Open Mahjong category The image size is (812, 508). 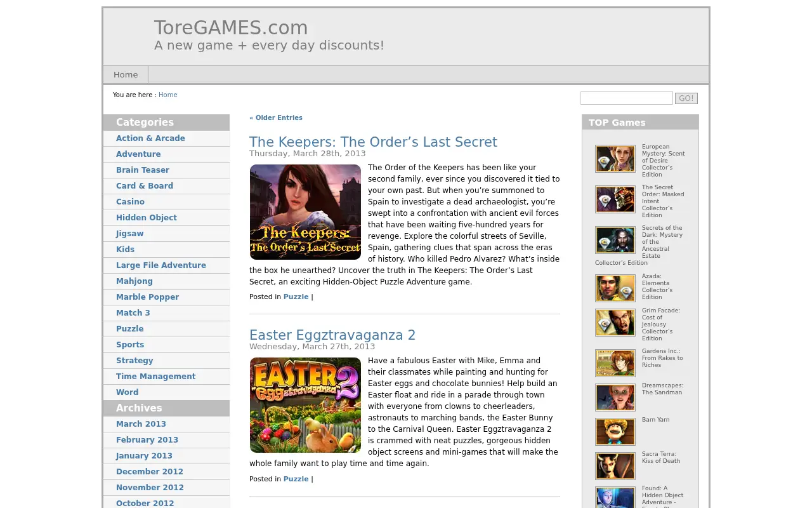pyautogui.click(x=166, y=281)
